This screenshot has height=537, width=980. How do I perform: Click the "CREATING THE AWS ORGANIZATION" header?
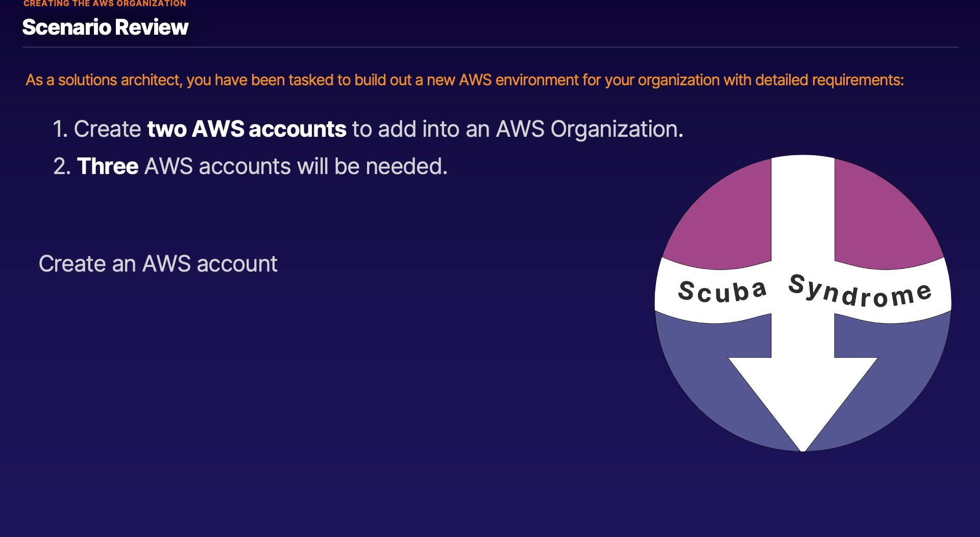105,4
